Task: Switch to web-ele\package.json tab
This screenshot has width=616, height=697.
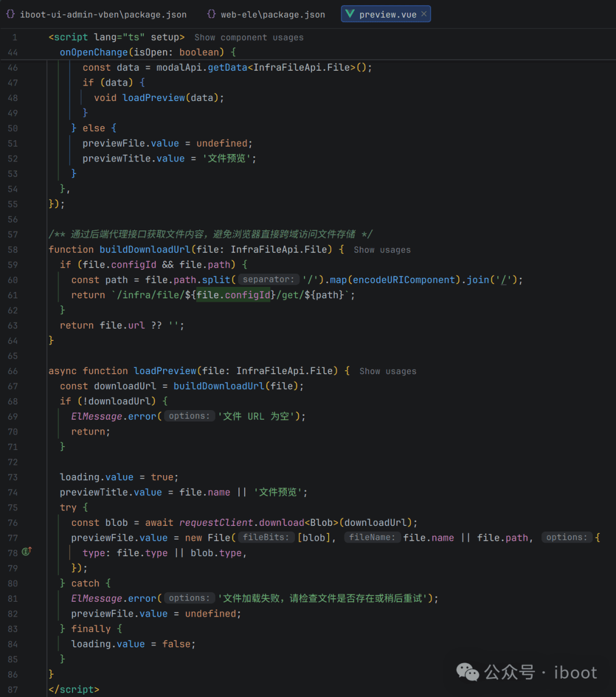Action: [x=266, y=14]
